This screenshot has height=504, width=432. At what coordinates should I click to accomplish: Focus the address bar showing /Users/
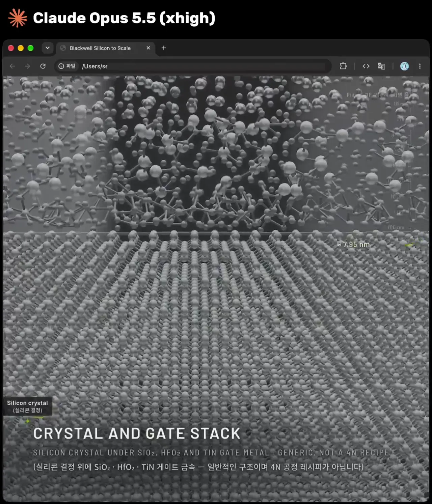192,66
